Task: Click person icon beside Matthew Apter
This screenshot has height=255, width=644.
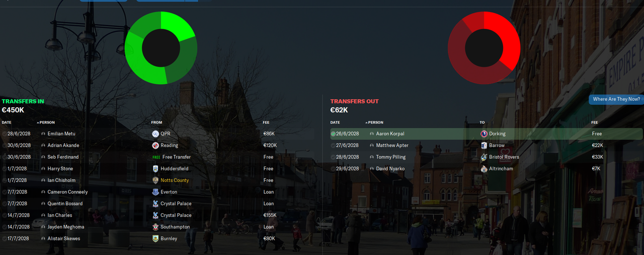Action: tap(372, 146)
